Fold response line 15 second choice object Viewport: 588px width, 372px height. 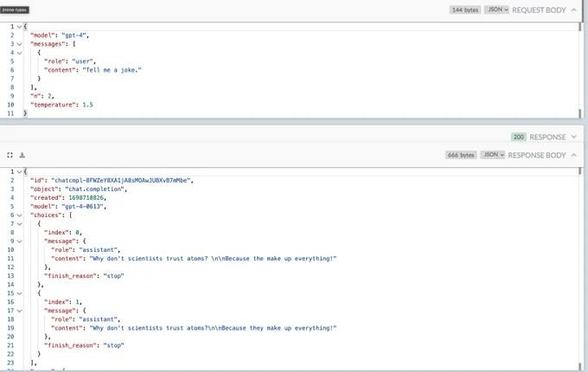(x=19, y=293)
